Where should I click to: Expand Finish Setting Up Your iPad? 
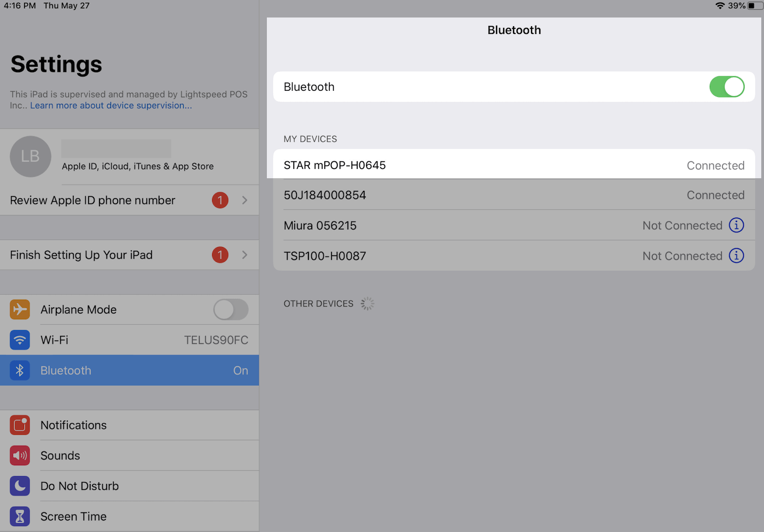point(244,255)
